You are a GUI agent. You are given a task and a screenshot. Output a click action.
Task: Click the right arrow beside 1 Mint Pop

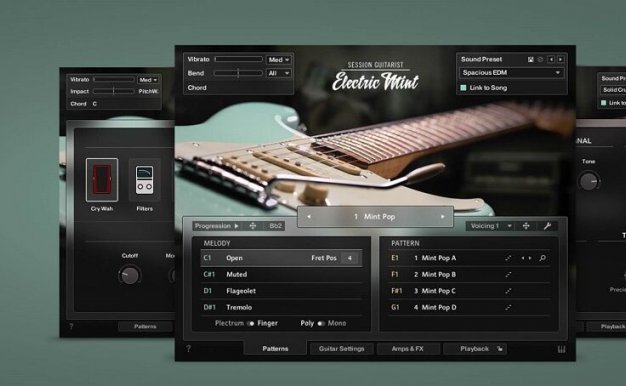[442, 217]
